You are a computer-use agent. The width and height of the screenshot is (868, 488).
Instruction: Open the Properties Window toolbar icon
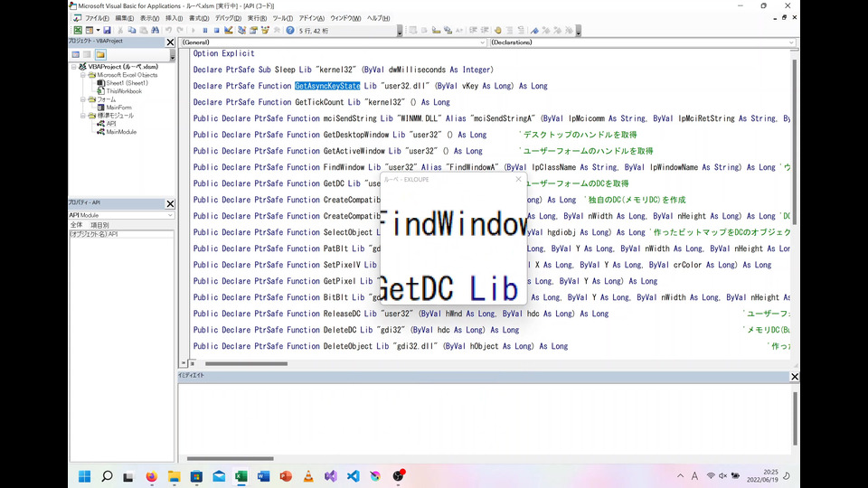[x=253, y=31]
